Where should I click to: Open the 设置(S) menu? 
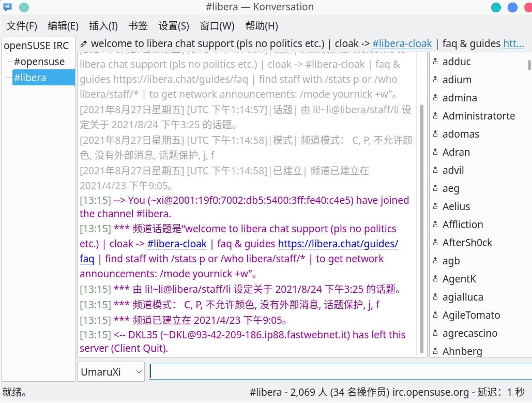pos(174,26)
